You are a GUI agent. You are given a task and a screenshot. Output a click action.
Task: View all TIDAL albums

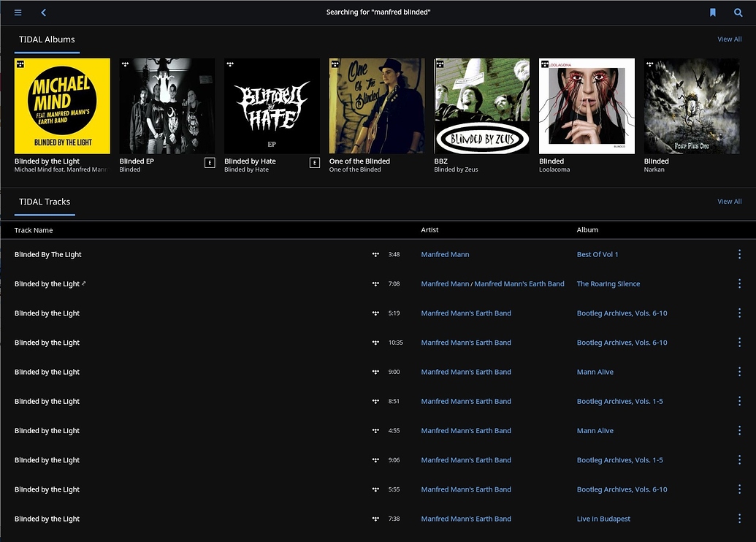coord(730,39)
